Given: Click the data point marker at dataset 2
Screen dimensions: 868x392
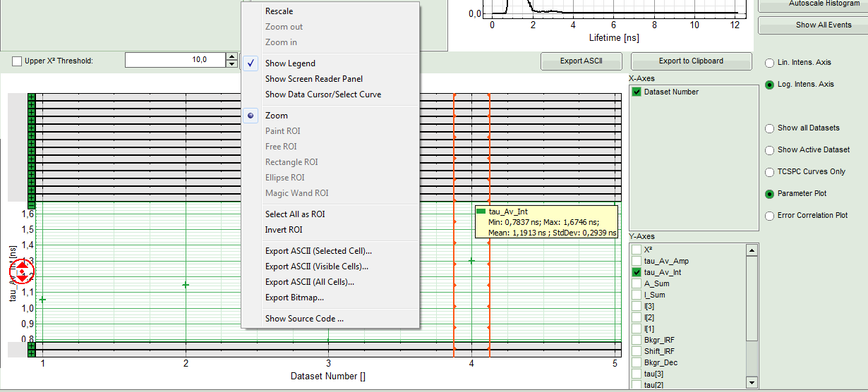Looking at the screenshot, I should point(186,285).
